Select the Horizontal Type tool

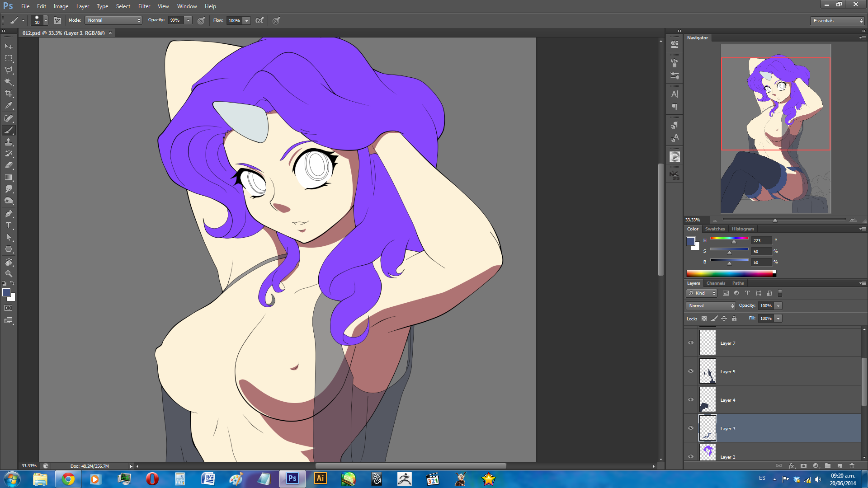(9, 225)
